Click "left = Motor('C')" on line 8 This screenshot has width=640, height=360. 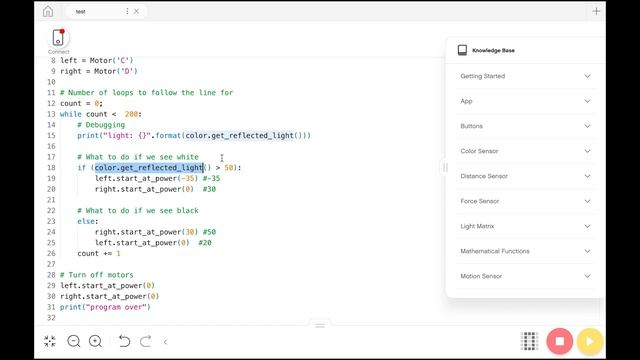(97, 60)
